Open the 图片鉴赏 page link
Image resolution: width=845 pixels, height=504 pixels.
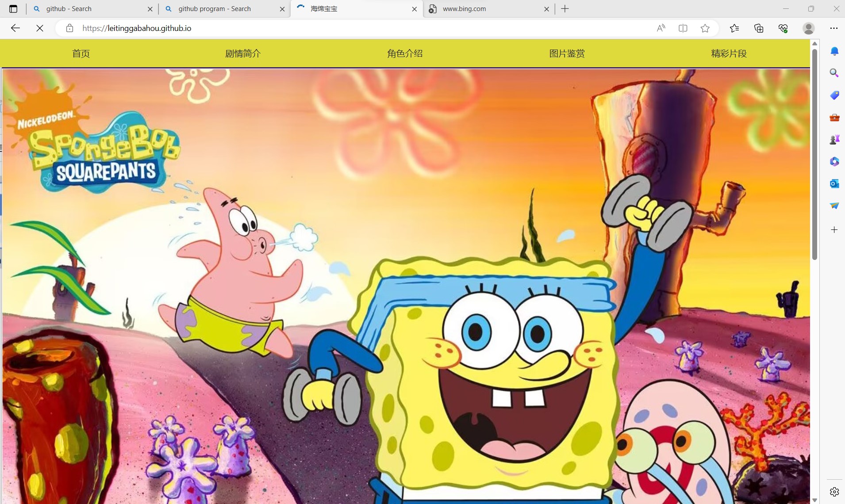pyautogui.click(x=567, y=53)
